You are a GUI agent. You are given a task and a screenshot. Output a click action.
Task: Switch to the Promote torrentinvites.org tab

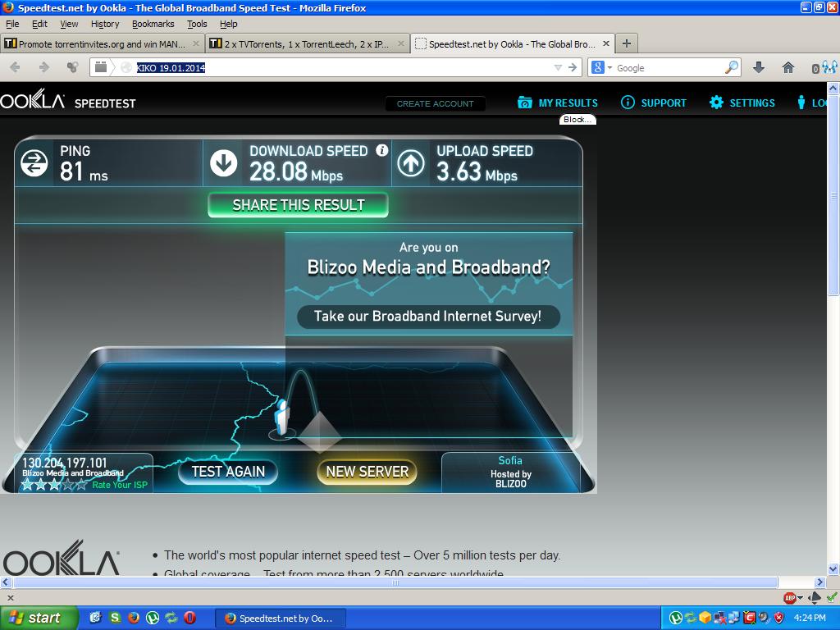102,43
